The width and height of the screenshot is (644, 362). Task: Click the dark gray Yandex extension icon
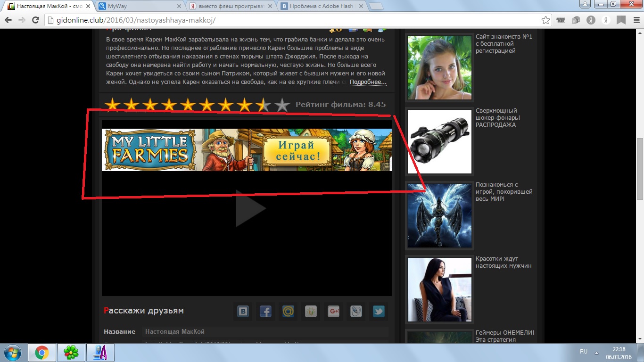[591, 20]
